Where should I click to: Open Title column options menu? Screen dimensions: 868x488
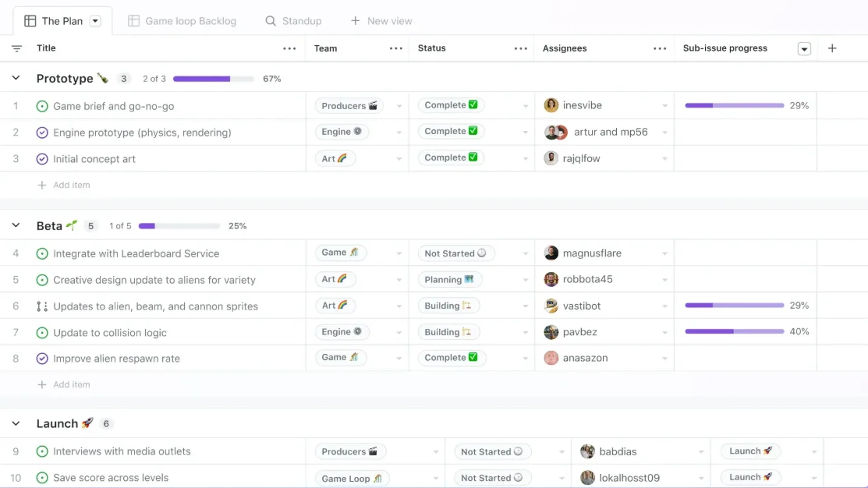289,48
